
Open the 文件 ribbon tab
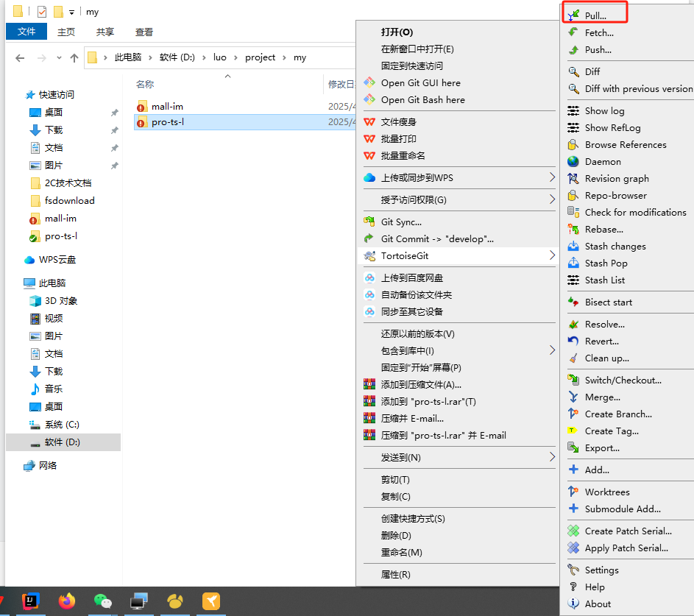26,32
